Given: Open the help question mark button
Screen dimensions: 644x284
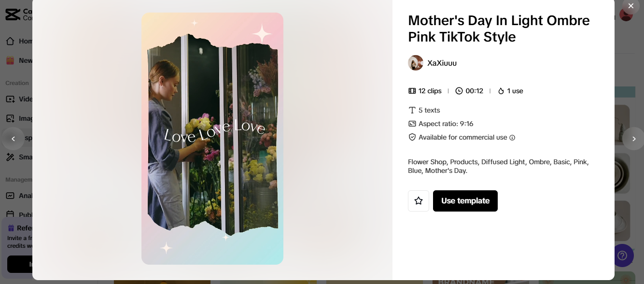Looking at the screenshot, I should tap(623, 255).
